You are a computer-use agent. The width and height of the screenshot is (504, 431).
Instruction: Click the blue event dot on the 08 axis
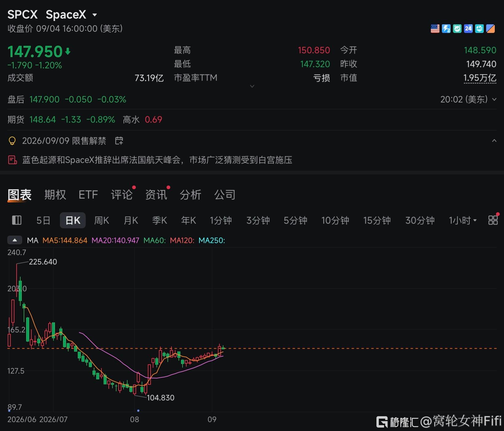(138, 411)
